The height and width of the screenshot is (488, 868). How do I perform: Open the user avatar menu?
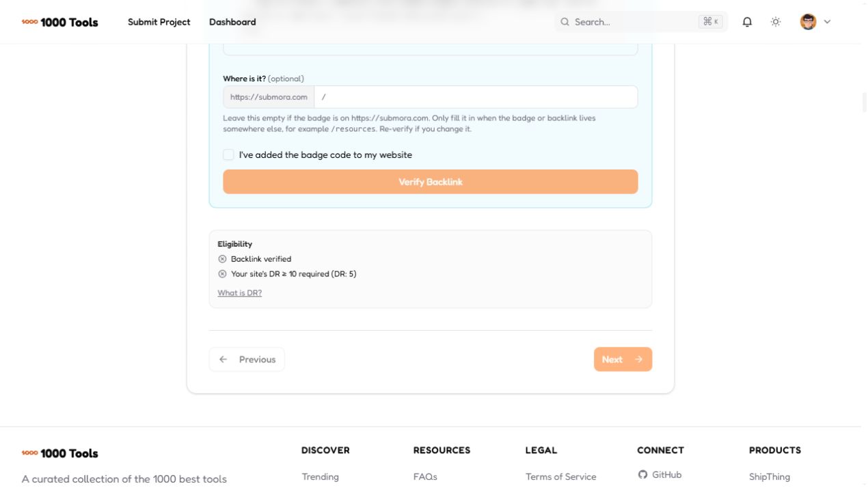click(x=809, y=22)
